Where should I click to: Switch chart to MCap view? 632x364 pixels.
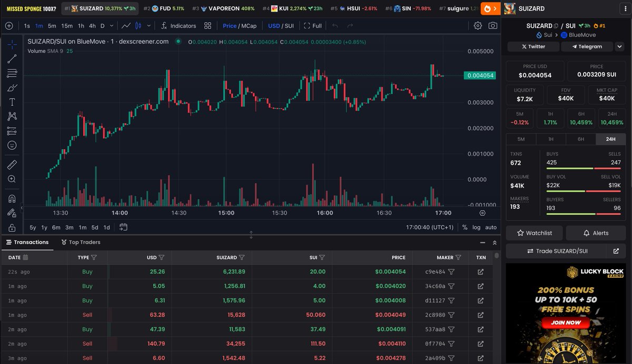pos(249,26)
